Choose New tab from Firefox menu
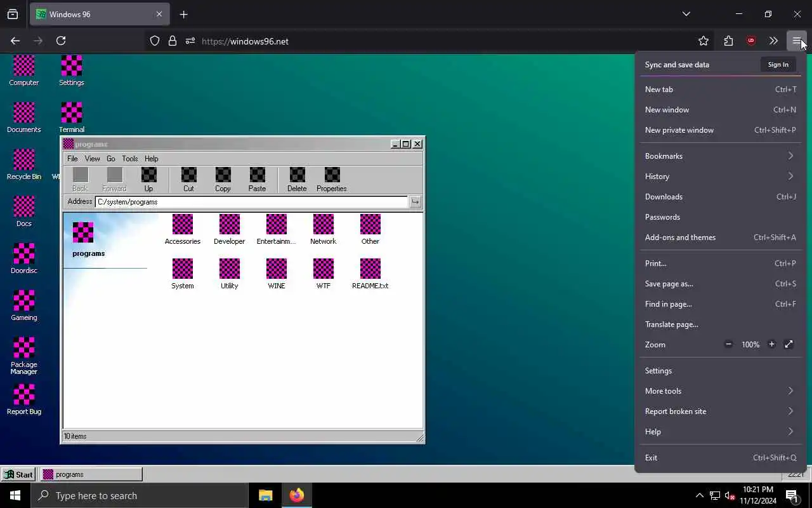This screenshot has height=508, width=812. (x=721, y=90)
